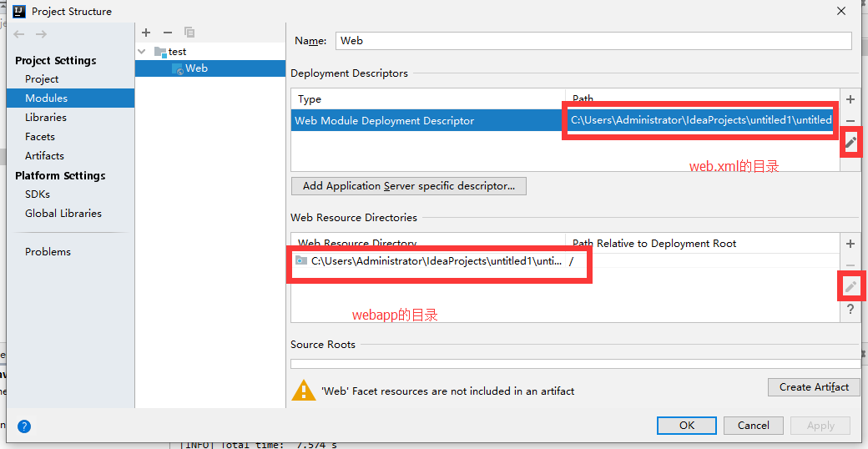The image size is (868, 449).
Task: Open SDKs platform settings
Action: (x=37, y=194)
